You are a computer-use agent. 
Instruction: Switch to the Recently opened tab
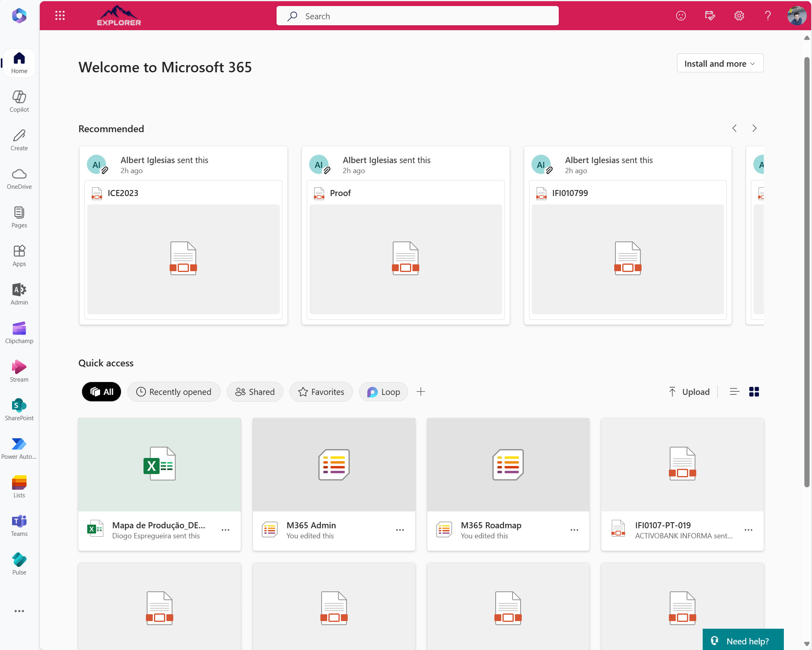pos(174,392)
